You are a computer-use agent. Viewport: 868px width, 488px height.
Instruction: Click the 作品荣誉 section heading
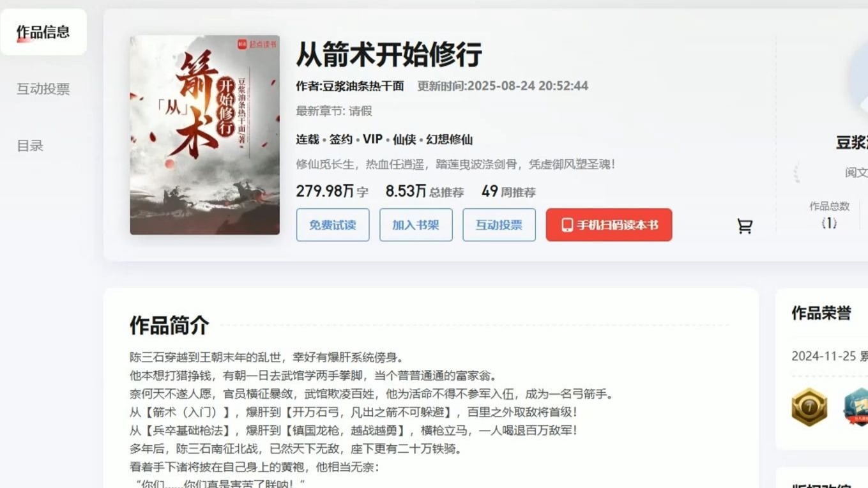pos(821,313)
